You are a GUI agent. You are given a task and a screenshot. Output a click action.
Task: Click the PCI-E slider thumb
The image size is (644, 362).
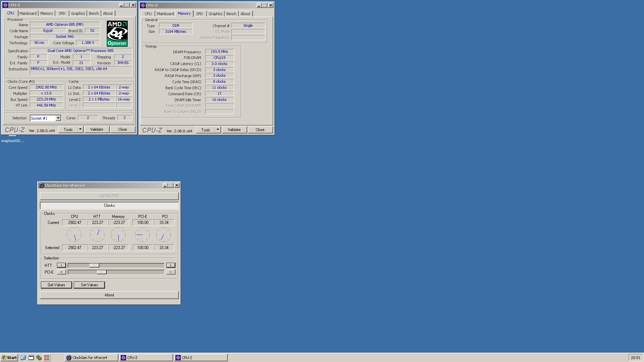click(102, 272)
